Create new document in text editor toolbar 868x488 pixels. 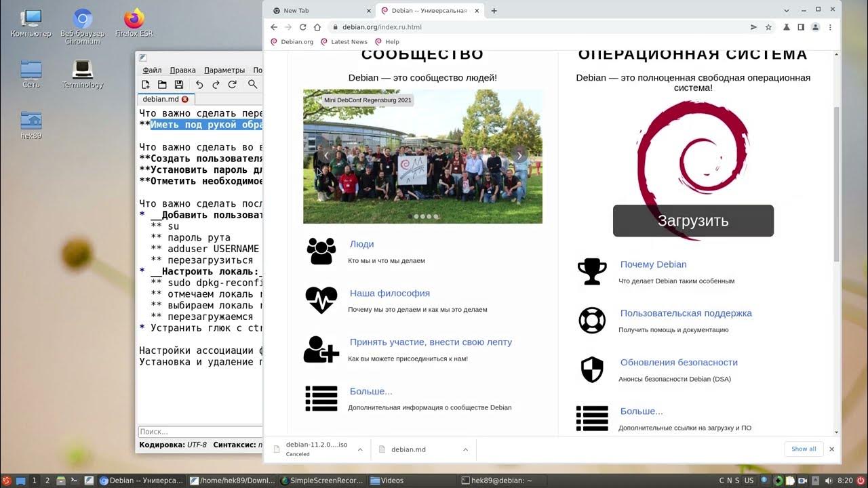pyautogui.click(x=146, y=85)
